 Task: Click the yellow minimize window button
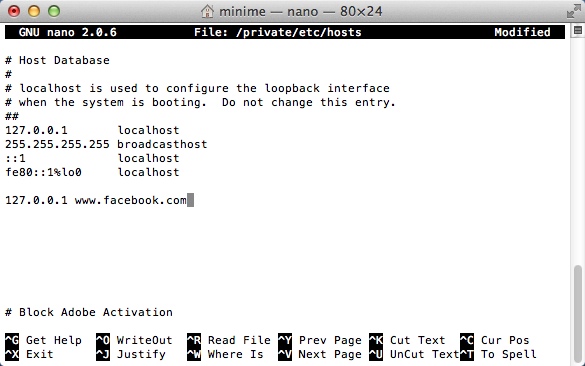point(34,11)
